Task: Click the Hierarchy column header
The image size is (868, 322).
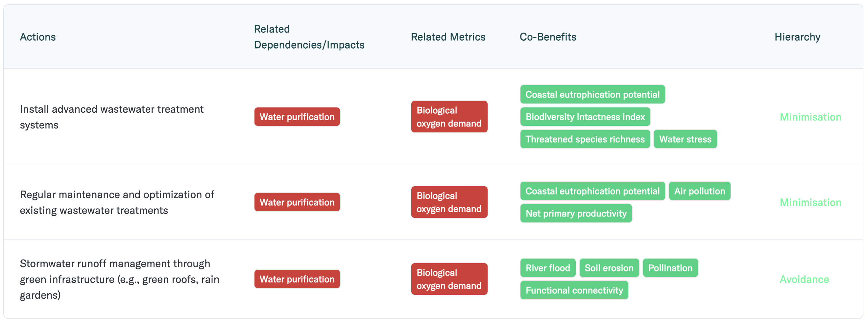Action: click(x=797, y=37)
